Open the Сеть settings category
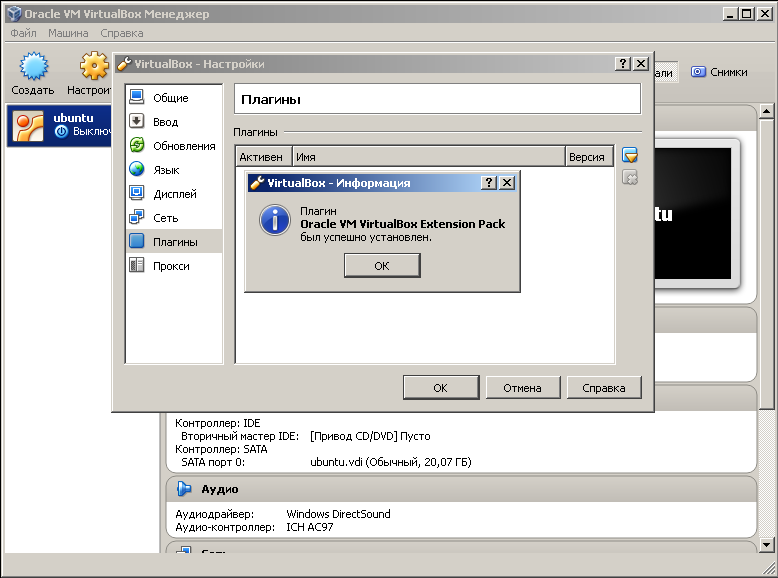This screenshot has height=578, width=778. point(174,218)
